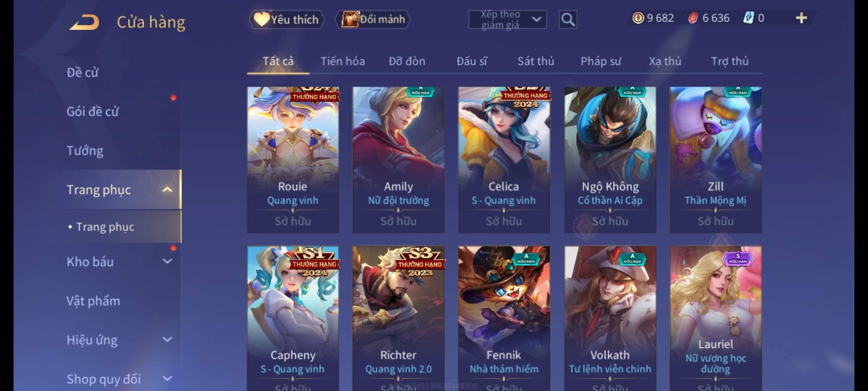Switch to the Pháp sư tab
Viewport: 868px width, 391px height.
tap(601, 61)
